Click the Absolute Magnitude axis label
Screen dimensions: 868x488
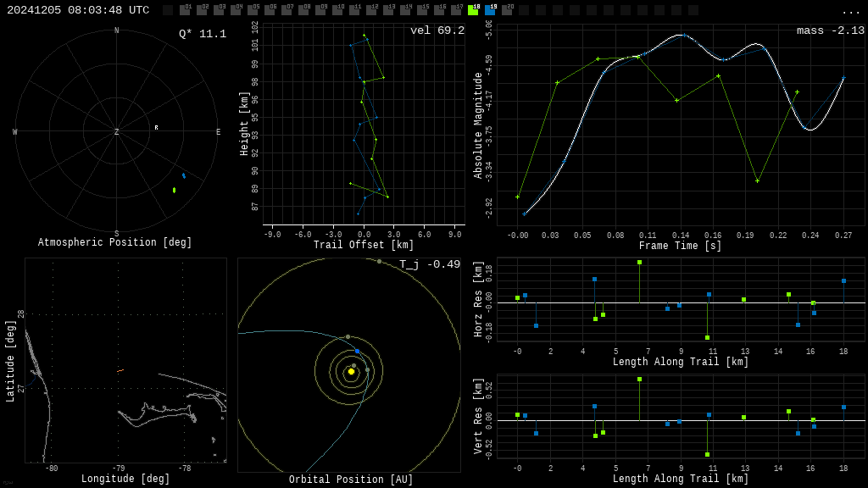click(x=478, y=125)
